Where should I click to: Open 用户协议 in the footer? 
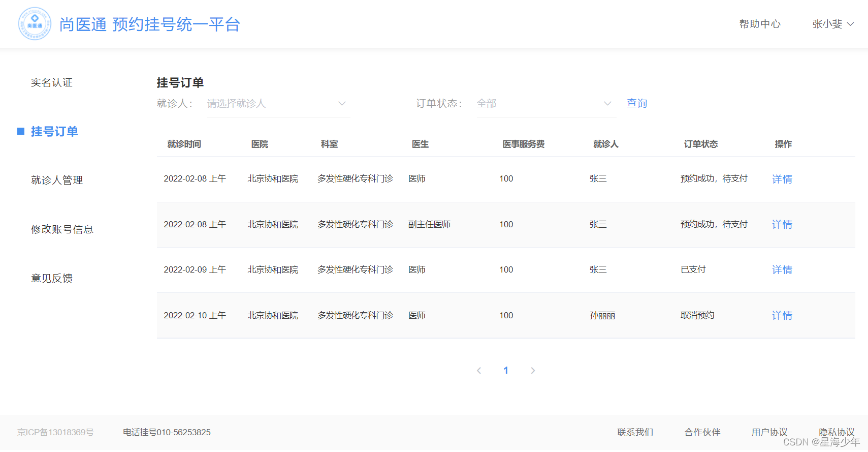(769, 432)
